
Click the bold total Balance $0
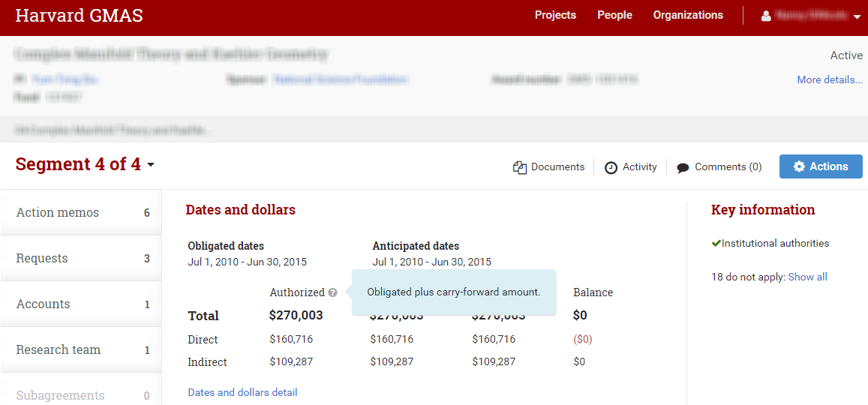tap(580, 315)
